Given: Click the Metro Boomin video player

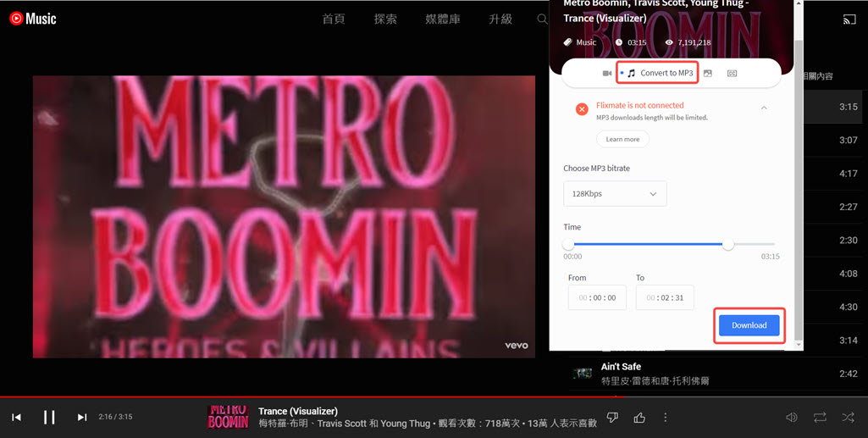Looking at the screenshot, I should pyautogui.click(x=284, y=217).
